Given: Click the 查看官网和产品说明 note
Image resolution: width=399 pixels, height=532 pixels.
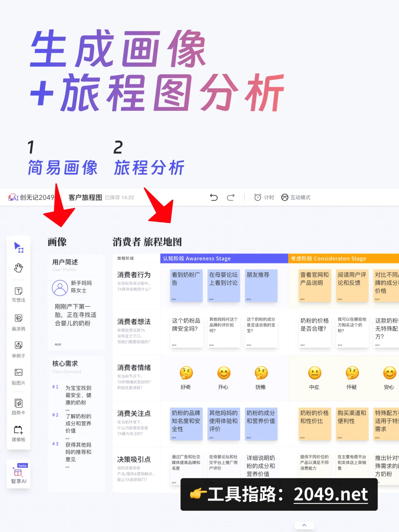Looking at the screenshot, I should (315, 286).
